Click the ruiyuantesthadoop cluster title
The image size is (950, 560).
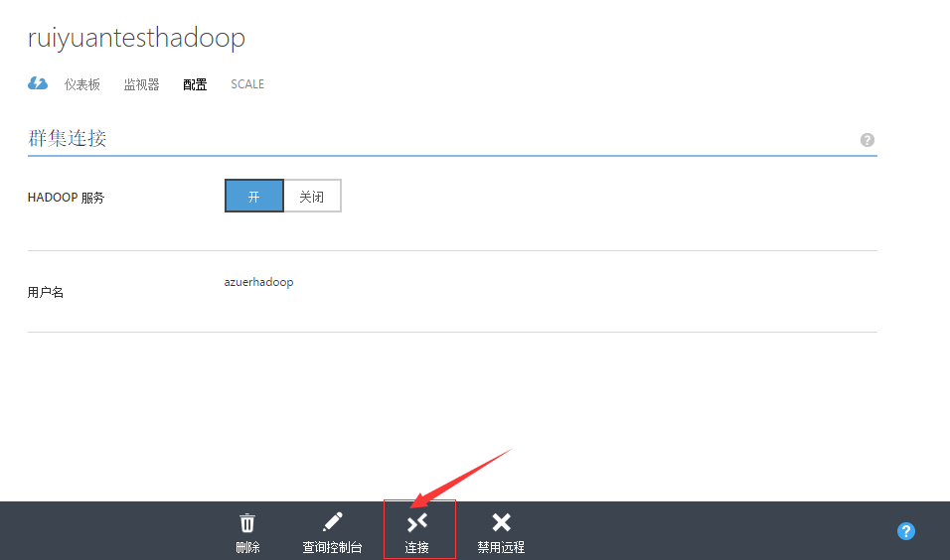tap(136, 39)
